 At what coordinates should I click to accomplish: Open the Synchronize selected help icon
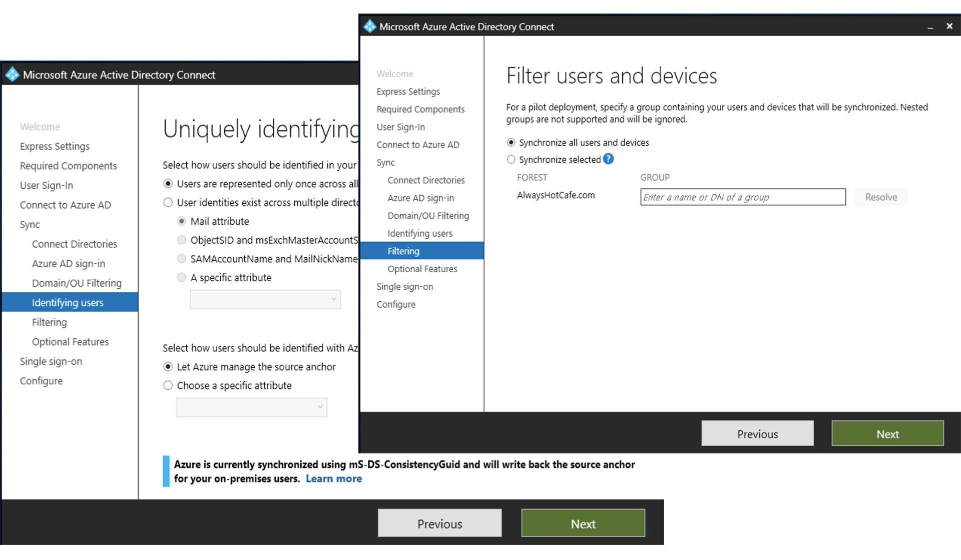tap(608, 159)
